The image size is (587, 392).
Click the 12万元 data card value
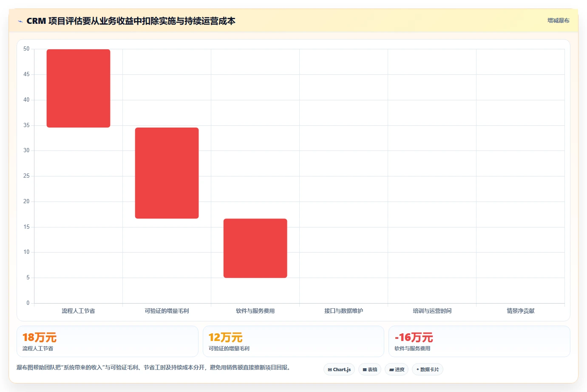click(x=226, y=338)
